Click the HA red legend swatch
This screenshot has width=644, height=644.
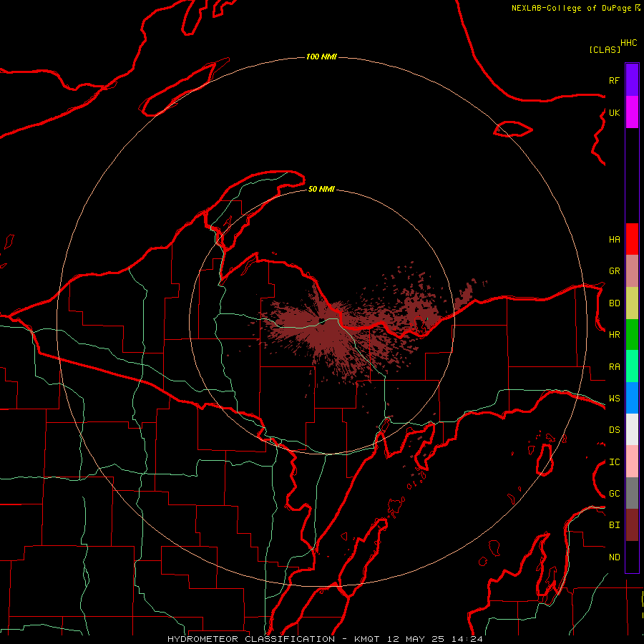632,239
